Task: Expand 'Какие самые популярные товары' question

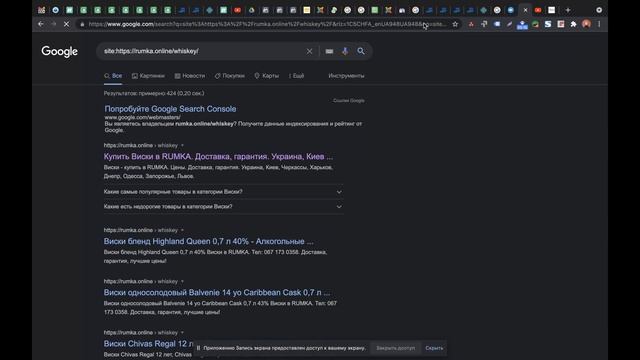Action: 223,191
